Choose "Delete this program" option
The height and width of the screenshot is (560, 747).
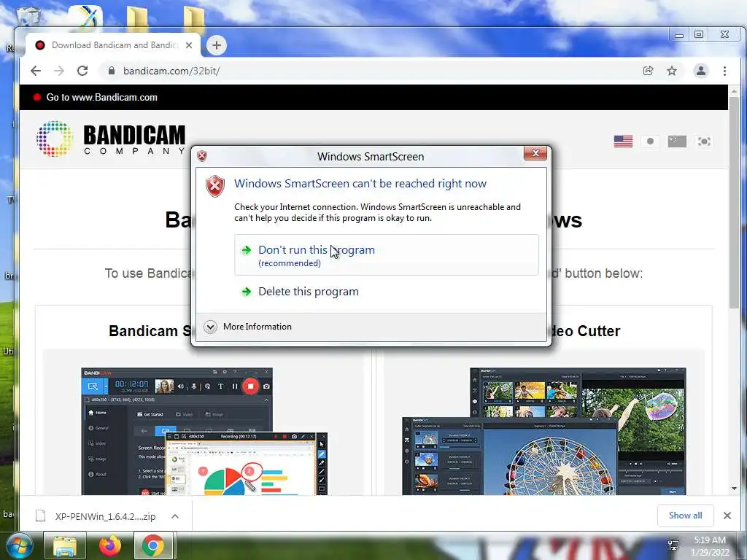coord(387,292)
